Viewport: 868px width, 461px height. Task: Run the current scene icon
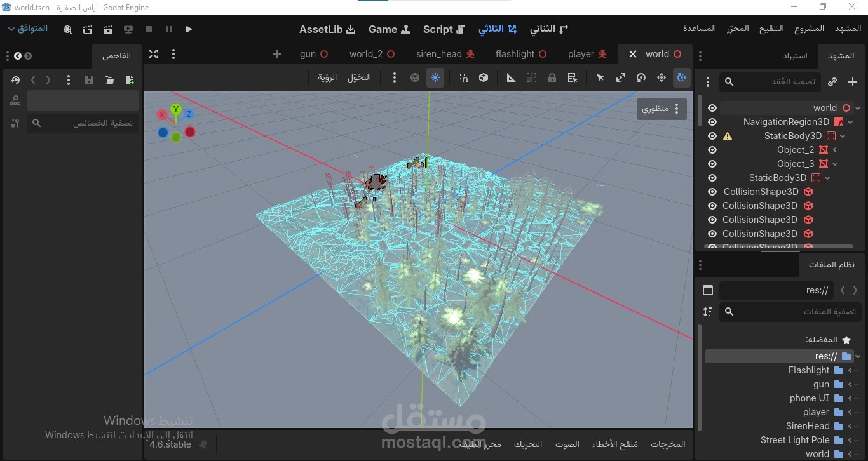[108, 29]
